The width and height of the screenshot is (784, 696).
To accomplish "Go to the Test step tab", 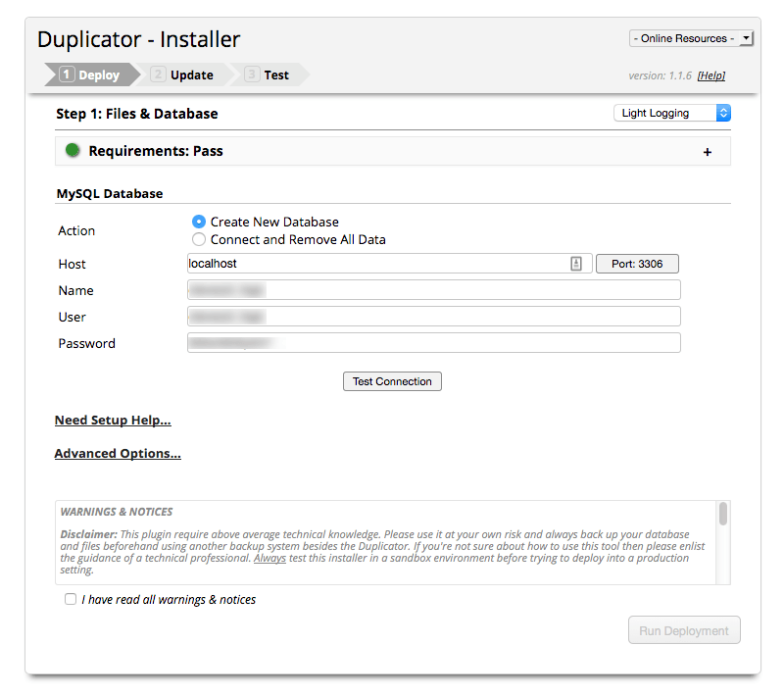I will pos(269,75).
